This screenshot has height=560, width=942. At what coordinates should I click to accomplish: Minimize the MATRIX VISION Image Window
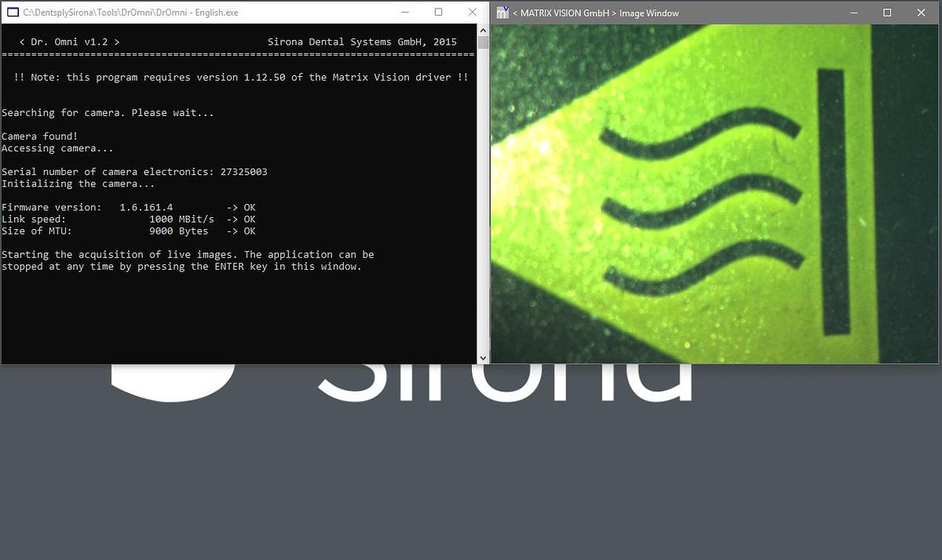pyautogui.click(x=853, y=13)
